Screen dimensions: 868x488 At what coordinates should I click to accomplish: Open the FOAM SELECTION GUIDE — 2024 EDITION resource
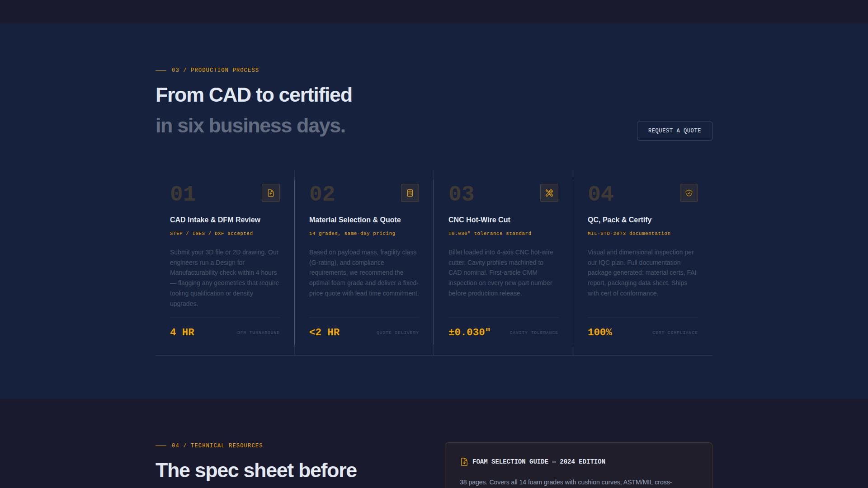pos(539,462)
